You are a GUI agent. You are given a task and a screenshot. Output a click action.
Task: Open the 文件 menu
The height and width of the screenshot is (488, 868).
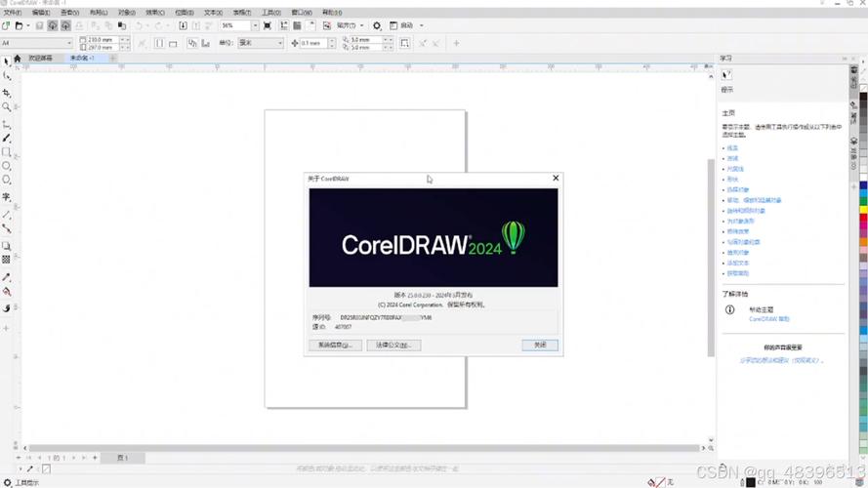(x=12, y=13)
